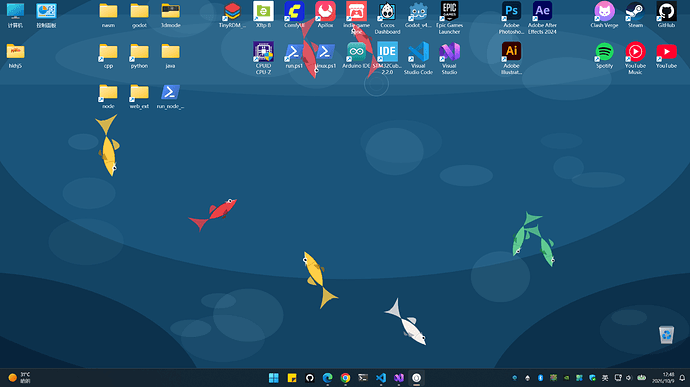Launch the Apifox shortcut
The width and height of the screenshot is (690, 387).
tap(325, 15)
